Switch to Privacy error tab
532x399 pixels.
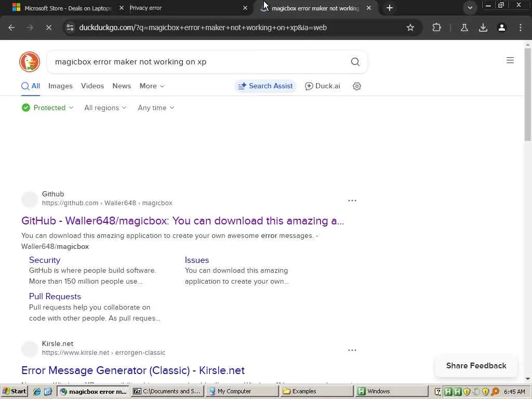[x=186, y=8]
